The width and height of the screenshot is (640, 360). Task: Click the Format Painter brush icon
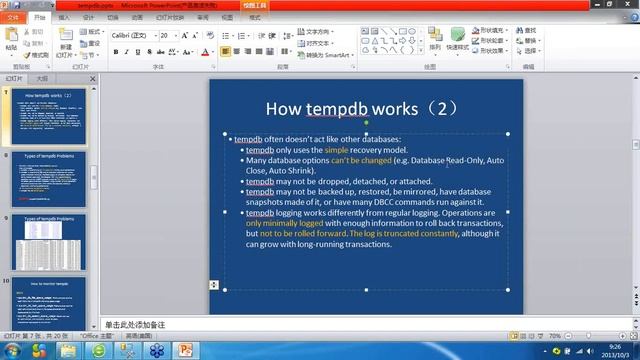[x=27, y=55]
